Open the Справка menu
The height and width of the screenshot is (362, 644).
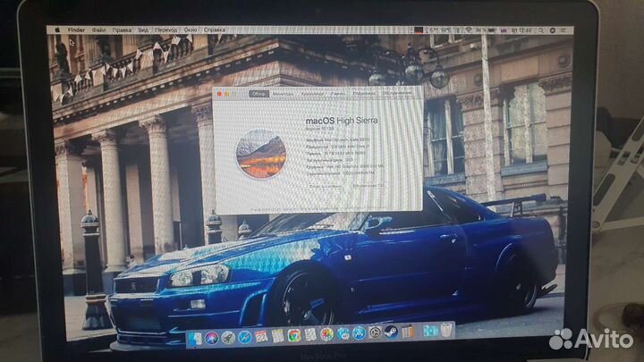pyautogui.click(x=215, y=30)
